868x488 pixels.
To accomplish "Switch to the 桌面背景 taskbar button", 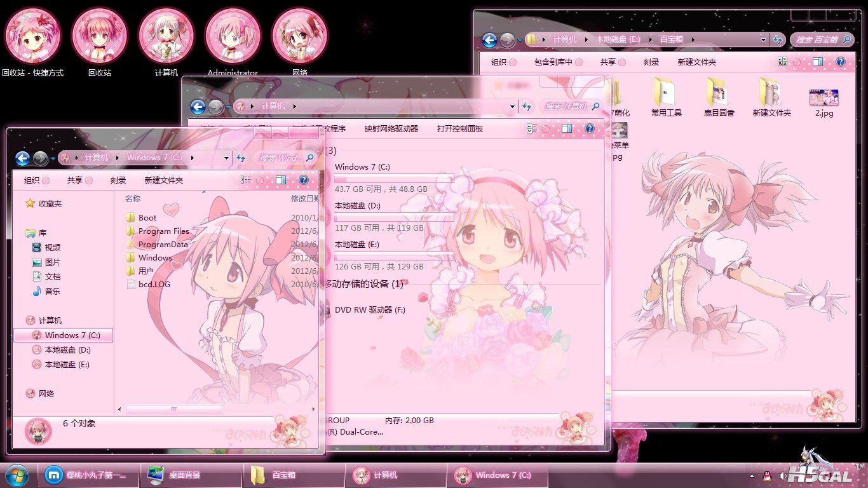I will 193,475.
